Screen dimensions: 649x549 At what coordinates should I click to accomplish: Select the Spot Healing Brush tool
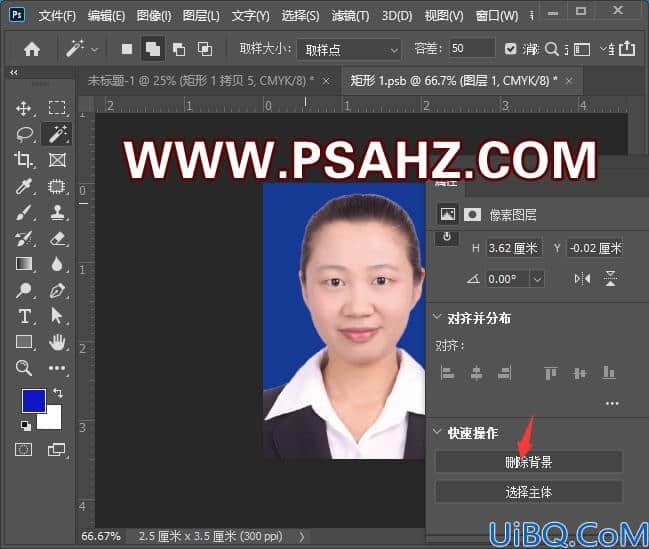pyautogui.click(x=57, y=186)
